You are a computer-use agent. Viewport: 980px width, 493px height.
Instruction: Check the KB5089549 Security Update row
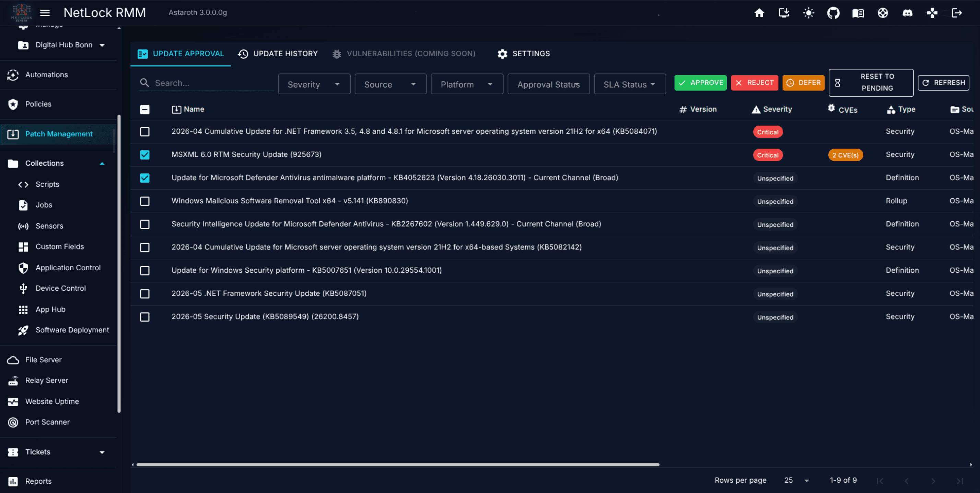144,317
